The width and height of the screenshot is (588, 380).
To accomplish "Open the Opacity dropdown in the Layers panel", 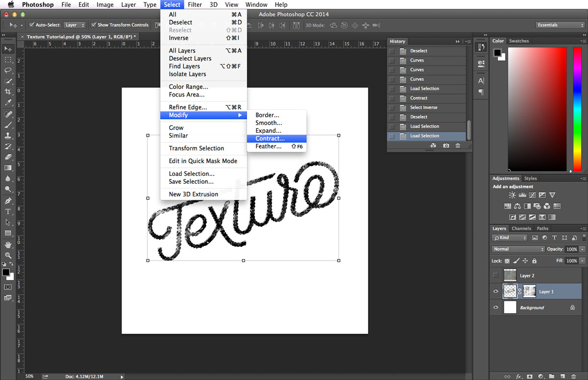I will (x=582, y=249).
